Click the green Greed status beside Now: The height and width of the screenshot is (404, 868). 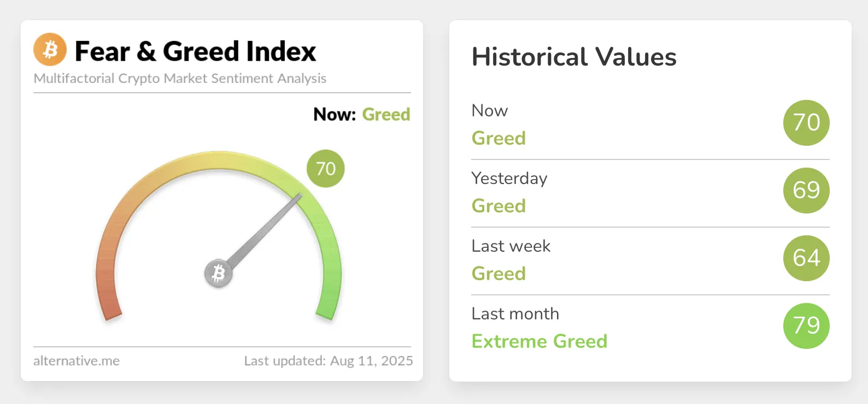point(386,115)
